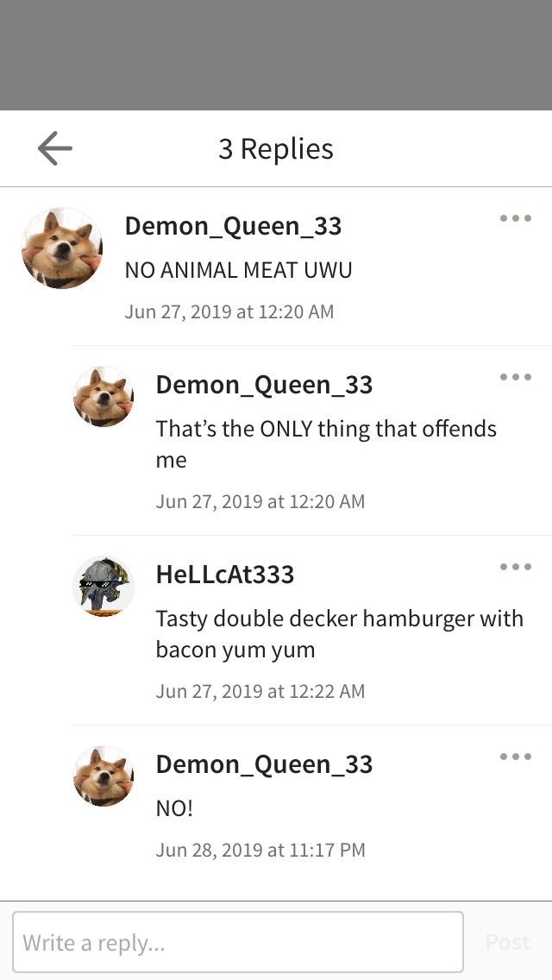Open options for 'NO ANIMAL MEAT UWU' comment
This screenshot has width=552, height=980.
(516, 218)
